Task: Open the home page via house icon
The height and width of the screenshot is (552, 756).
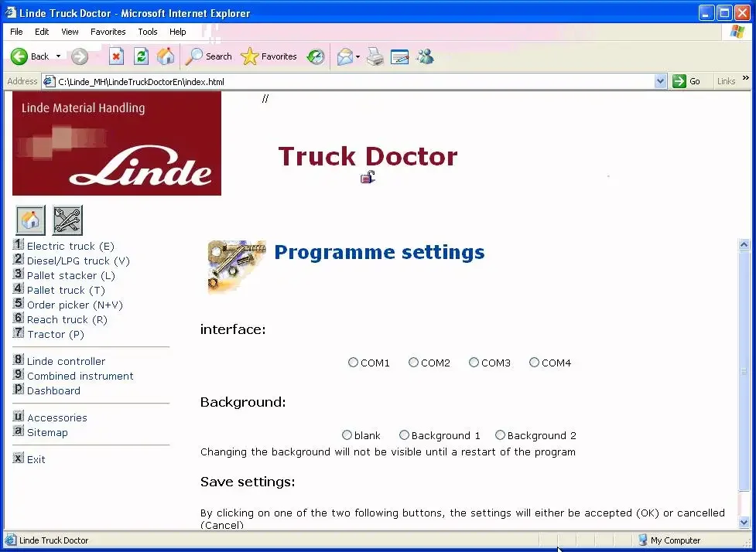Action: (29, 220)
